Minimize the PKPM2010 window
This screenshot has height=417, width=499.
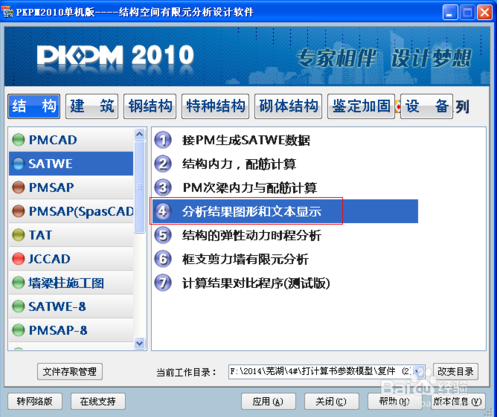click(450, 12)
